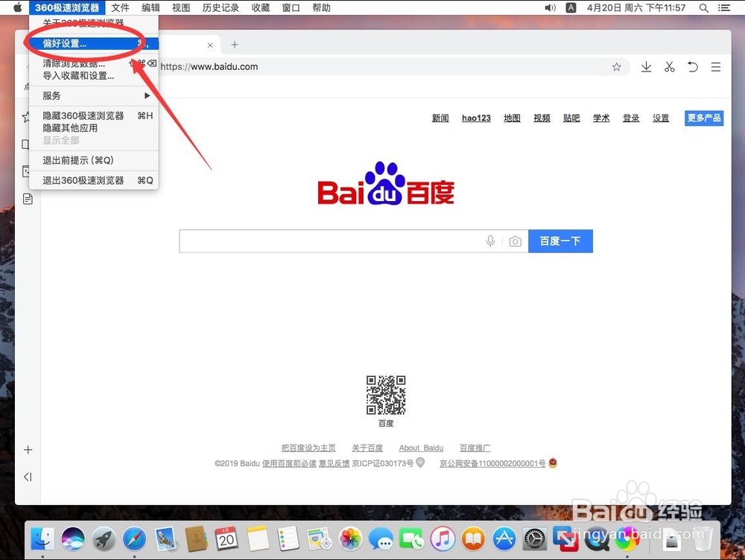Click the sidebar document notes icon
This screenshot has width=745, height=560.
point(28,199)
